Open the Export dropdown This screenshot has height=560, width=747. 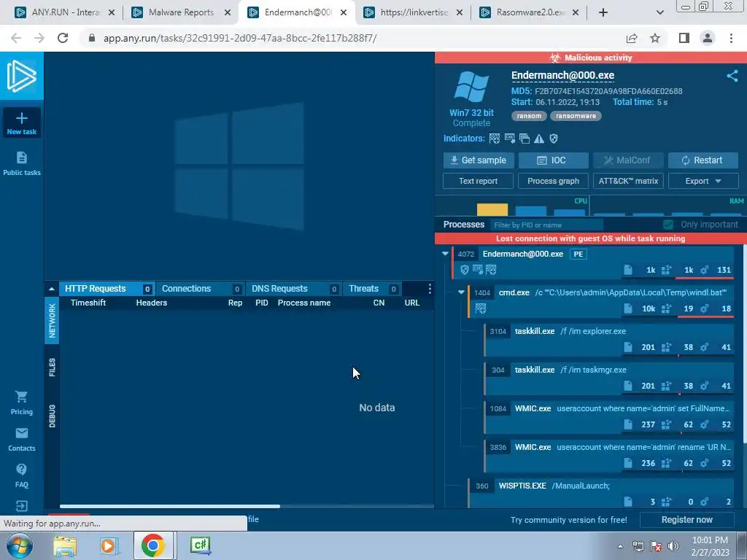(703, 181)
